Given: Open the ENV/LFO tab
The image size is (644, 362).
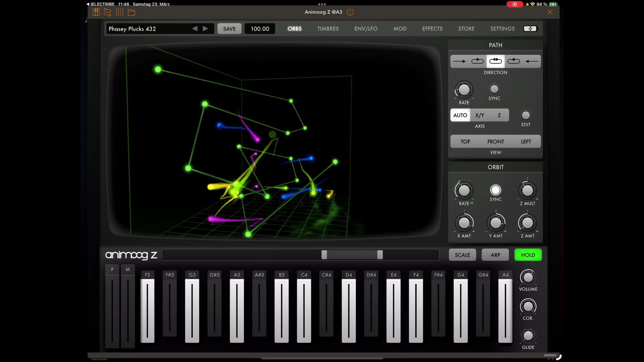Looking at the screenshot, I should pos(366,29).
